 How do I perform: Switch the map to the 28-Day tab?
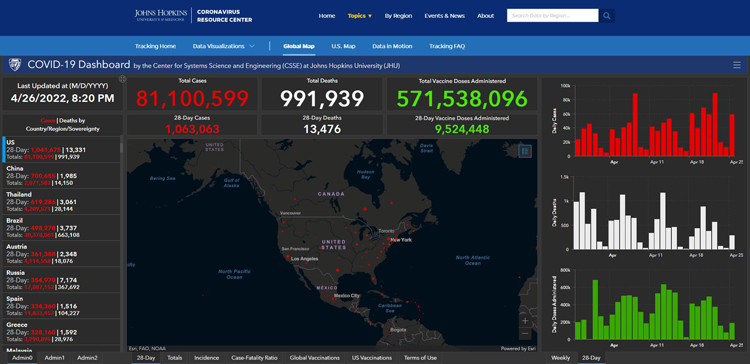tap(146, 358)
